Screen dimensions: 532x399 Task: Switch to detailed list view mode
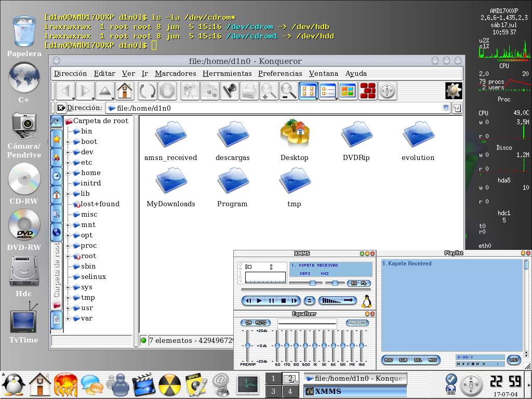point(328,91)
